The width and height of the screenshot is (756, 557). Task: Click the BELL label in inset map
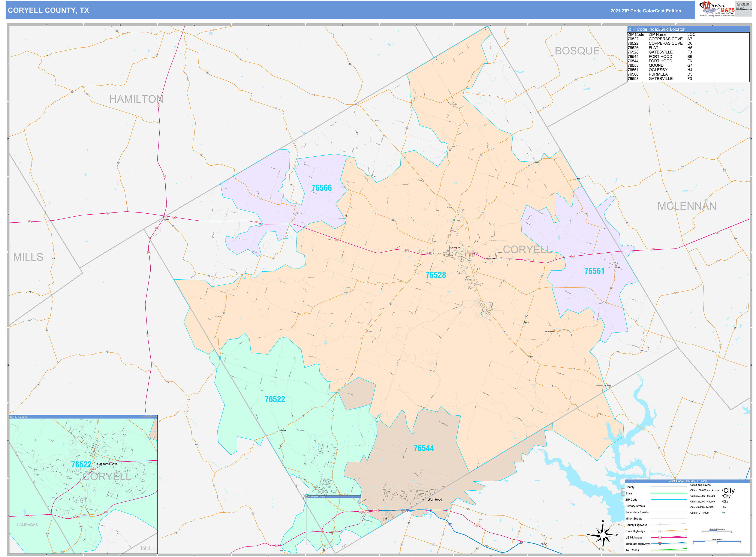148,548
